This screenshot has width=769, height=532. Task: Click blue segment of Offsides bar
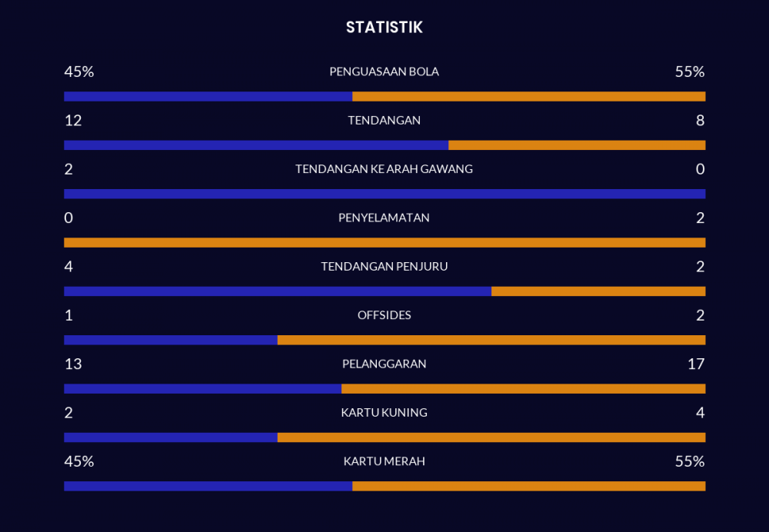(171, 340)
